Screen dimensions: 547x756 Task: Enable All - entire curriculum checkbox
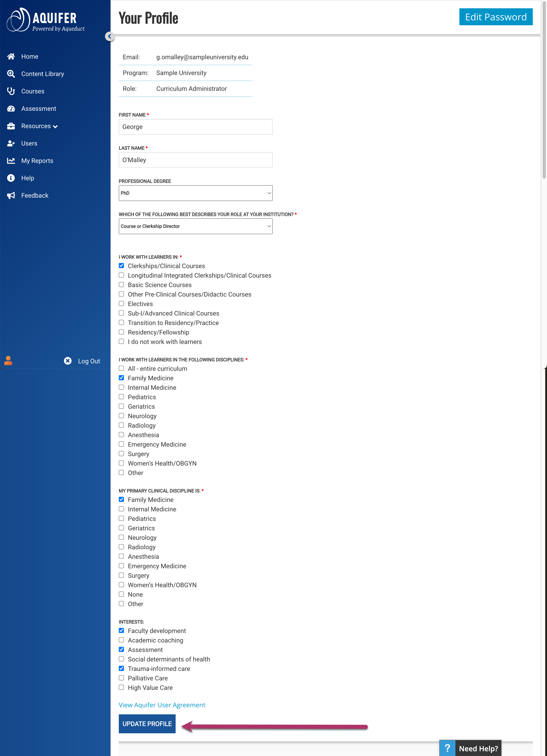pos(122,368)
